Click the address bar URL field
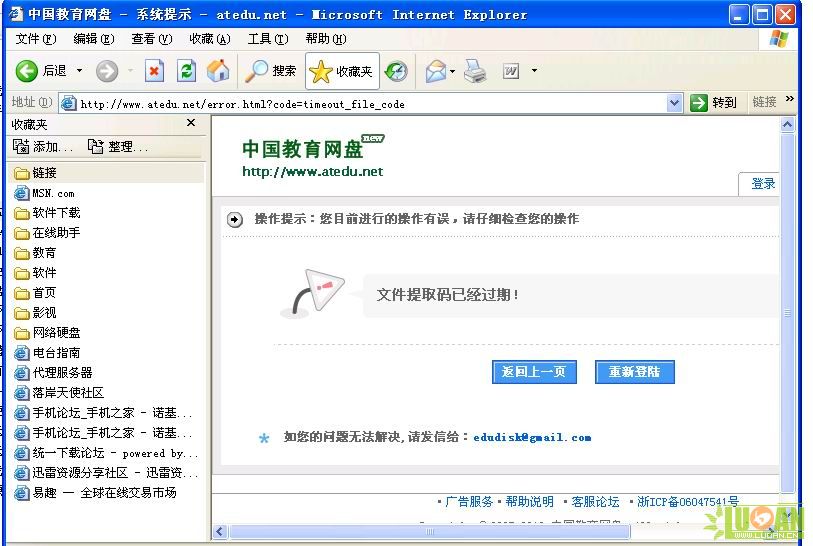 click(x=363, y=104)
